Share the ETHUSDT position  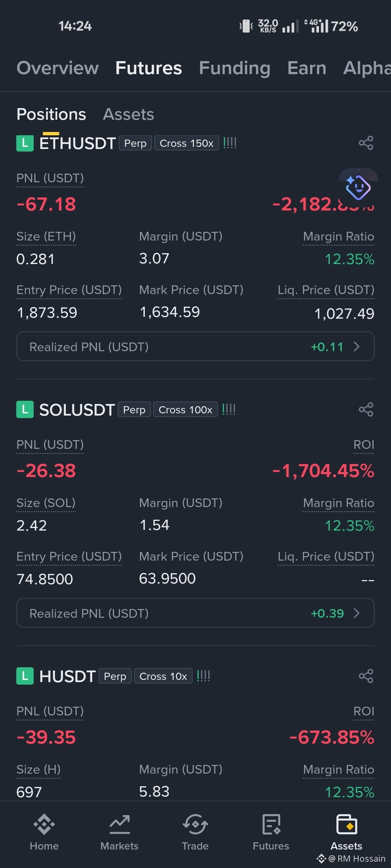[x=366, y=143]
